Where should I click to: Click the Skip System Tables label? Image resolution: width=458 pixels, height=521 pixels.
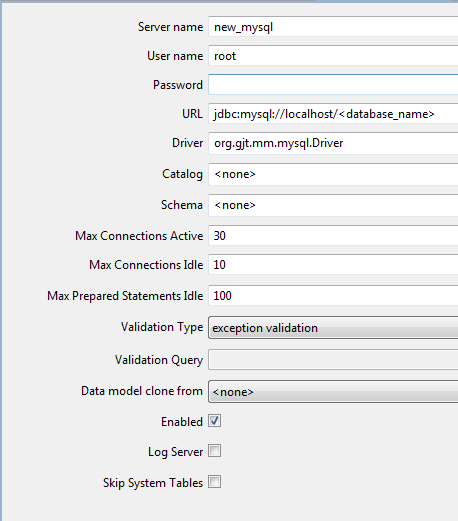153,483
